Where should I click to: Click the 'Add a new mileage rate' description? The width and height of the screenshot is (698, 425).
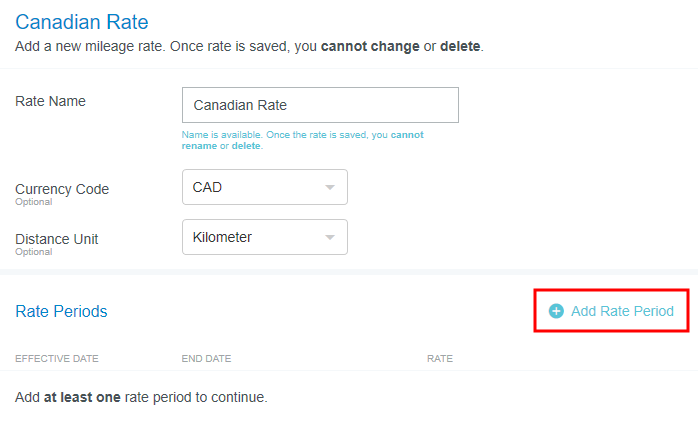(x=249, y=47)
